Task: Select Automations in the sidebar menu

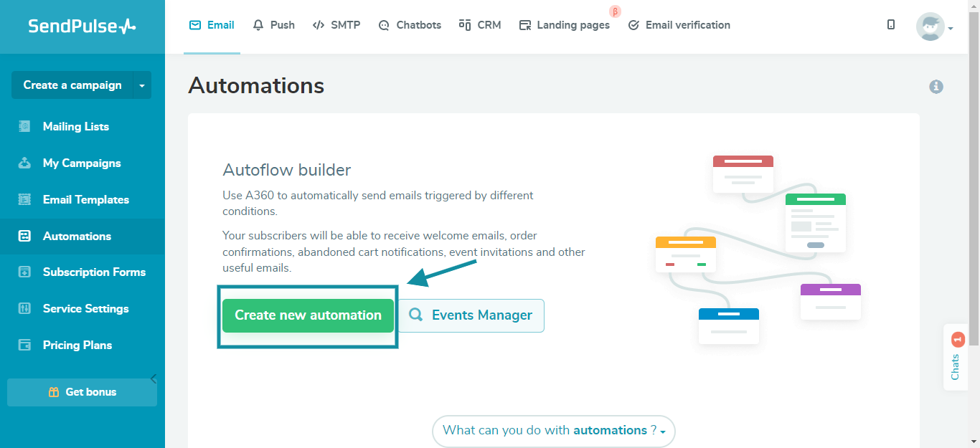Action: pos(77,236)
